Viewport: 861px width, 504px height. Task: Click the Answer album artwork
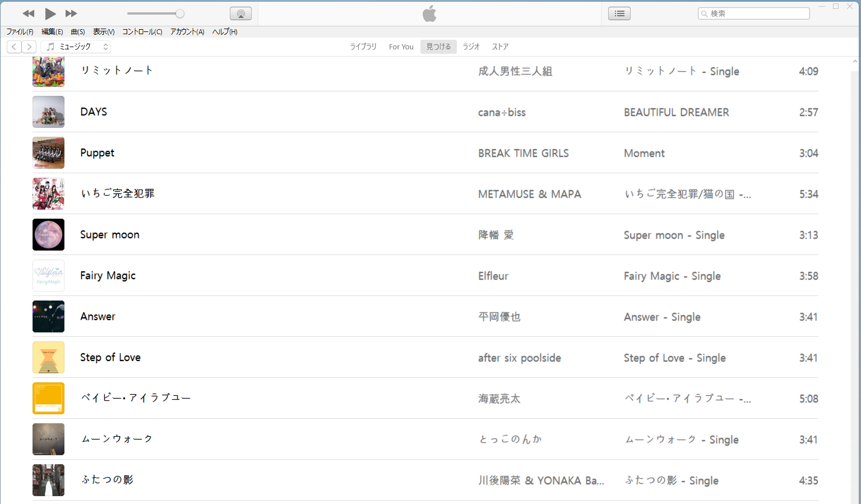[48, 316]
